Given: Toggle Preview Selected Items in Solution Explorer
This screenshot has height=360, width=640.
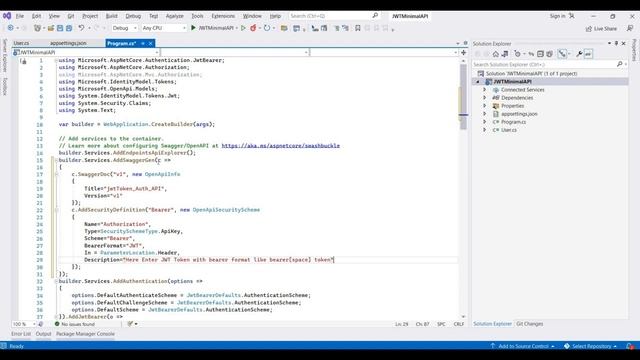Looking at the screenshot, I should pyautogui.click(x=588, y=54).
